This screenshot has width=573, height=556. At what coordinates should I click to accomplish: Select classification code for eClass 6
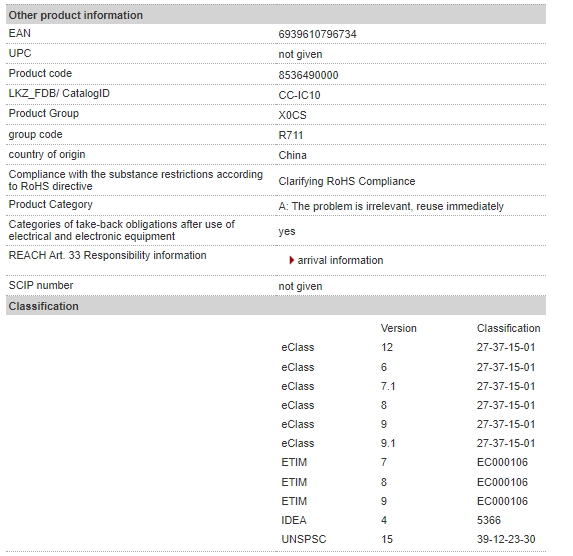click(x=506, y=367)
